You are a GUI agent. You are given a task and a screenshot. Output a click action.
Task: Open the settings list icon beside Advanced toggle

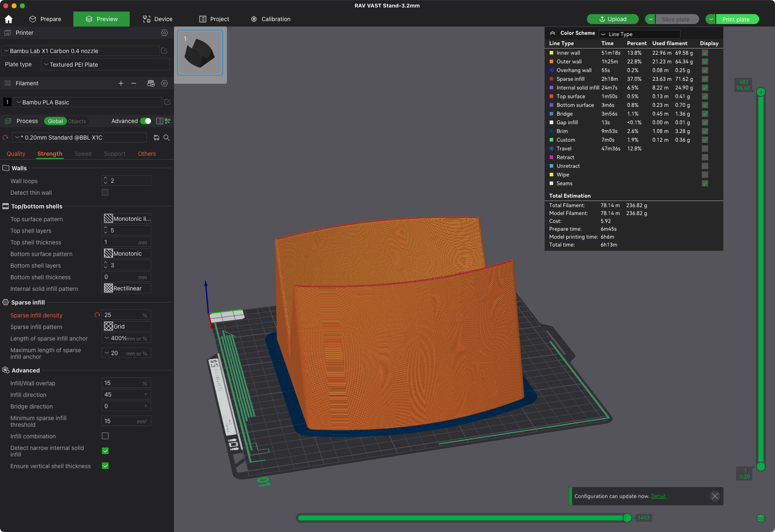[159, 121]
